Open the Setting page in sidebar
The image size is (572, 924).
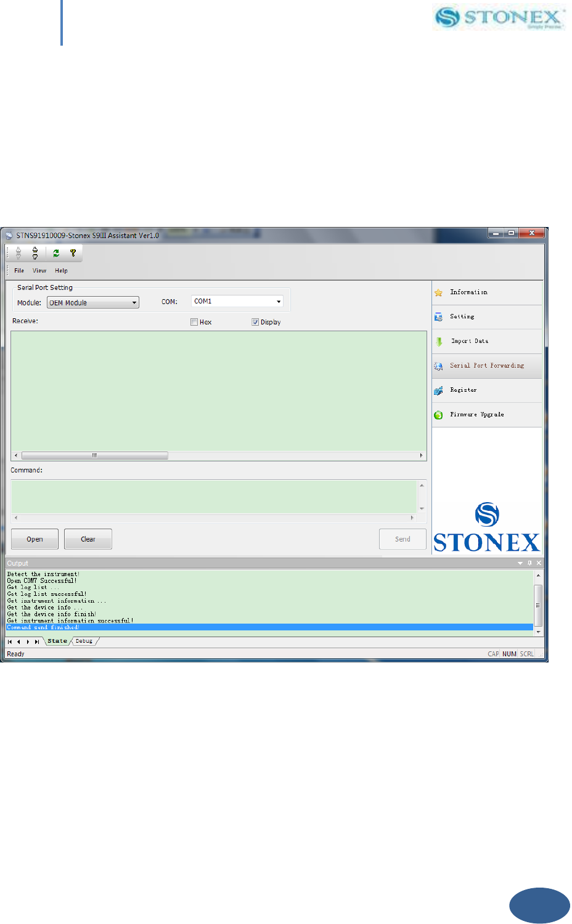point(487,317)
